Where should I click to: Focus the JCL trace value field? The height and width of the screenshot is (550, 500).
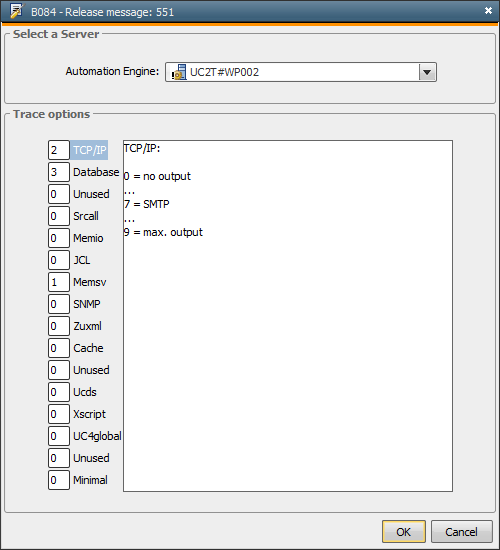59,260
